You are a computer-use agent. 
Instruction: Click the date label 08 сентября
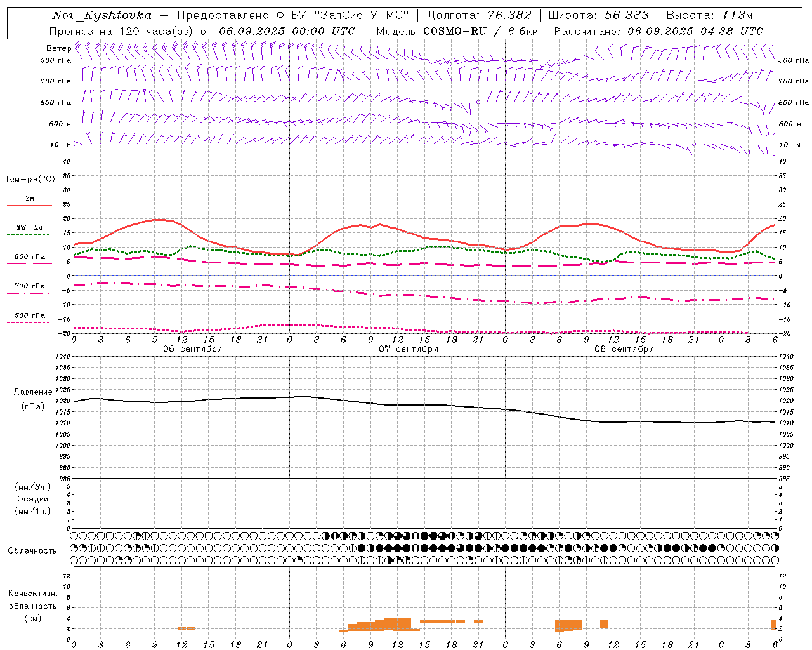(x=624, y=349)
